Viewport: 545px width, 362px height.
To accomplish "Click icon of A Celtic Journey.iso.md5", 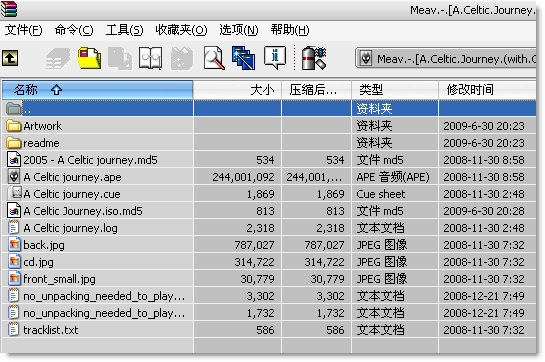I will point(14,210).
